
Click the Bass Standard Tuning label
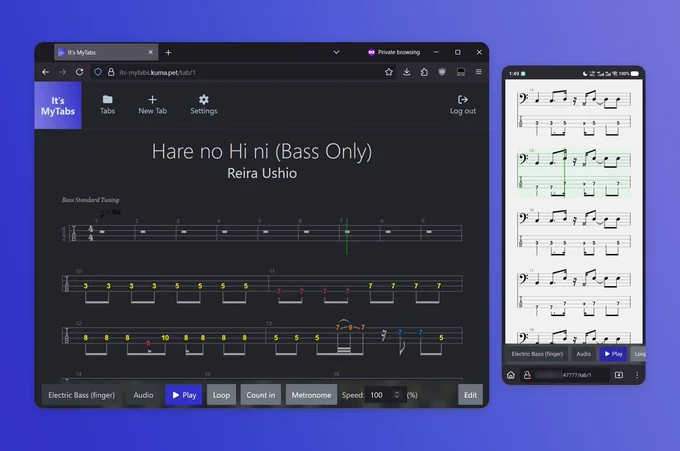pos(90,200)
